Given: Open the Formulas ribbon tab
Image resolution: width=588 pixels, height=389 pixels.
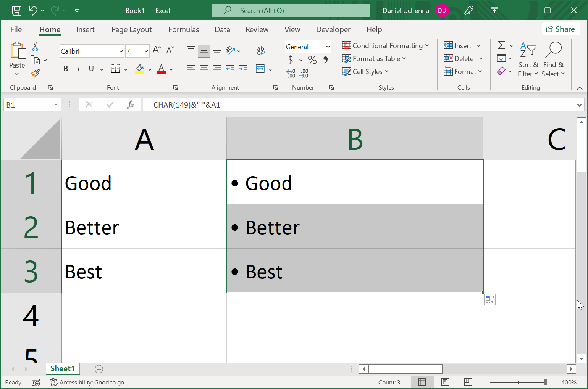Looking at the screenshot, I should pos(184,29).
